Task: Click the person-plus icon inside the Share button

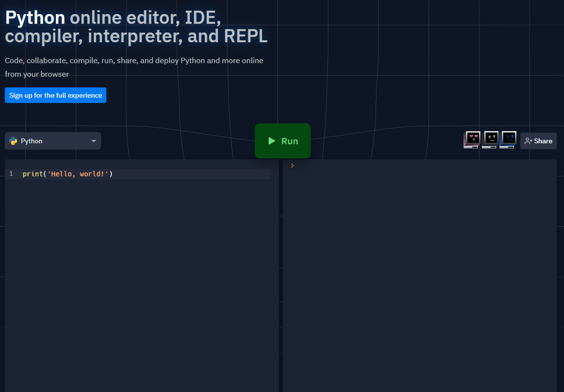Action: click(528, 140)
